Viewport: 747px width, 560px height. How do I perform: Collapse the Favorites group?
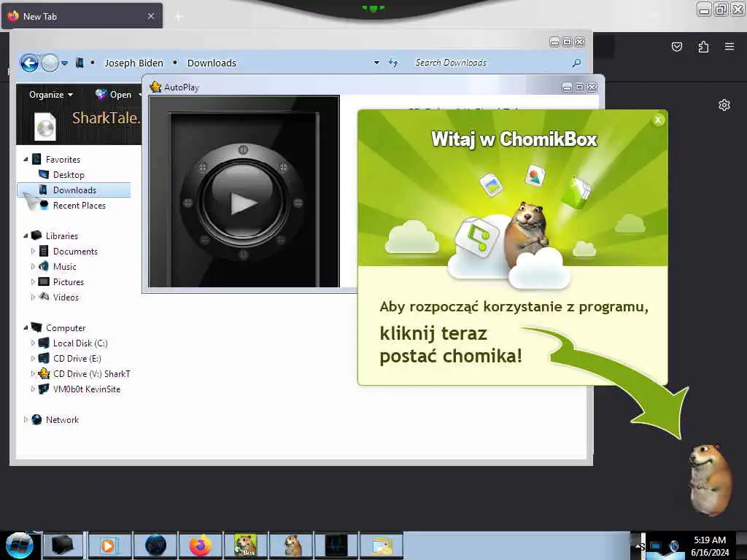pyautogui.click(x=26, y=160)
